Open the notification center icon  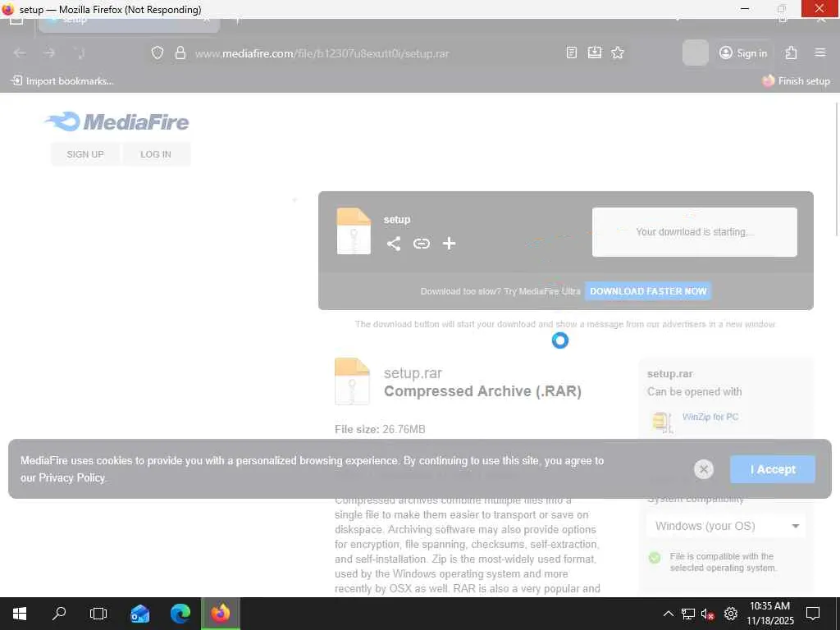(813, 614)
